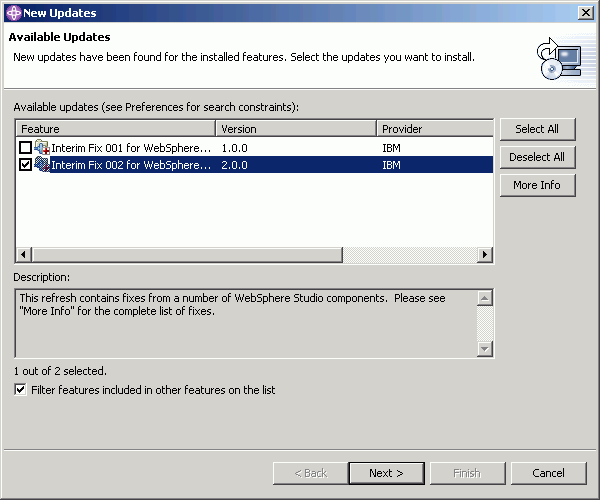
Task: Click Next to continue the update wizard
Action: tap(386, 473)
